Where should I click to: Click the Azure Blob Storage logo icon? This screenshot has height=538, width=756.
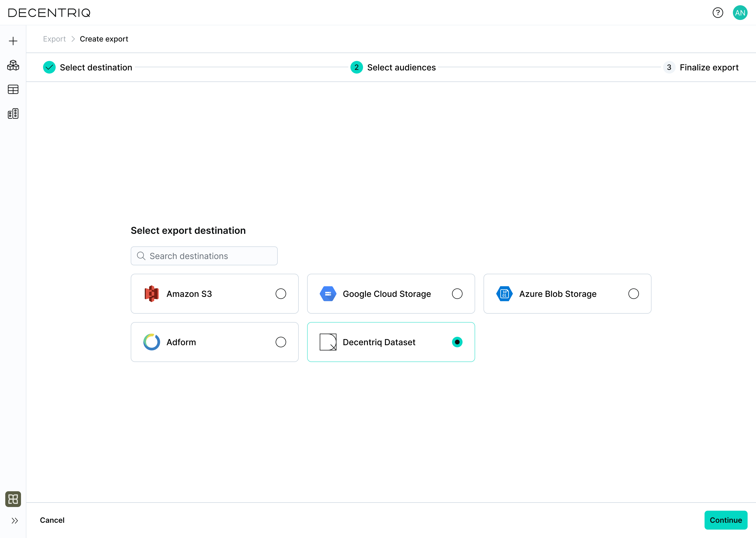(x=505, y=293)
